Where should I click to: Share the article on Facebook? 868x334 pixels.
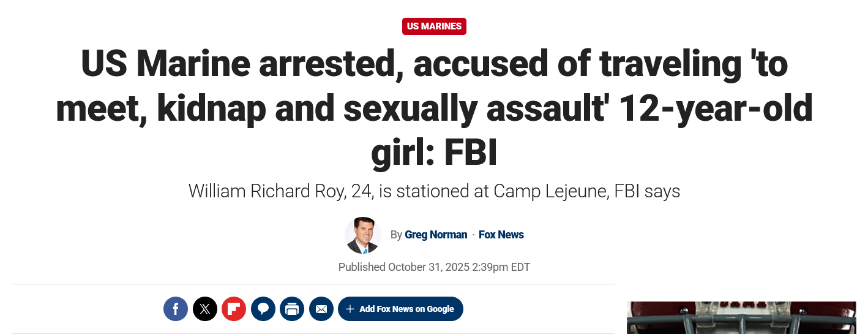click(x=176, y=309)
